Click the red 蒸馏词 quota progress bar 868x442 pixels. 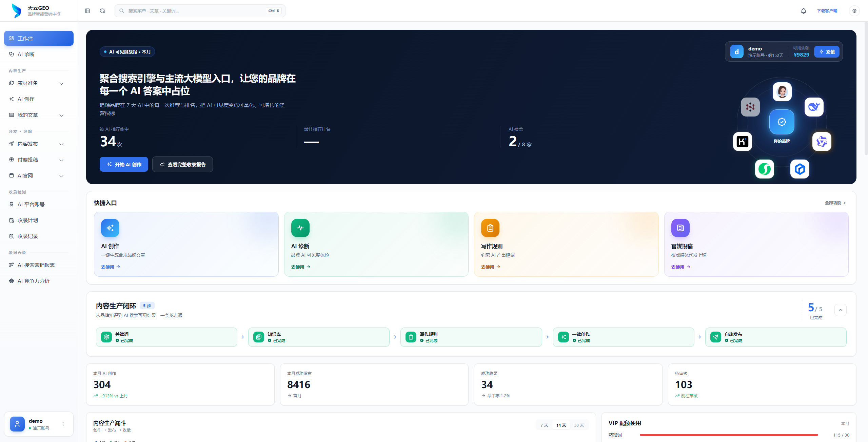[729, 435]
